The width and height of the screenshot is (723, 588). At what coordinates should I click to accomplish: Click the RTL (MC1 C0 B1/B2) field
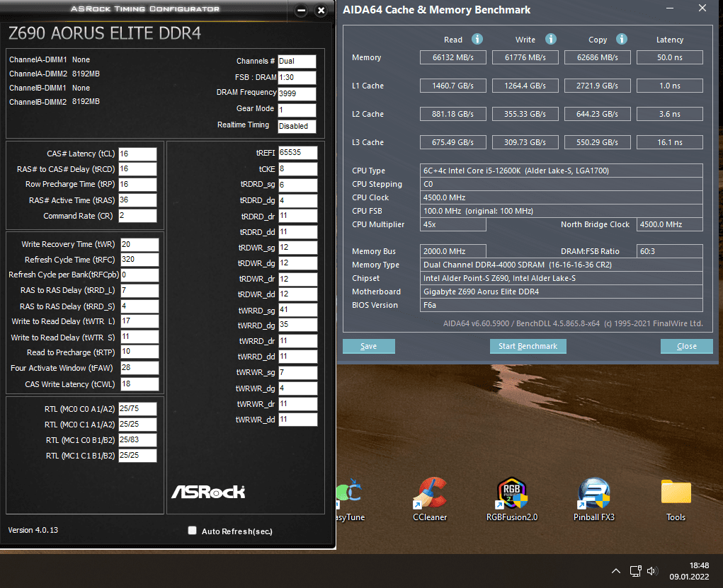pos(137,440)
